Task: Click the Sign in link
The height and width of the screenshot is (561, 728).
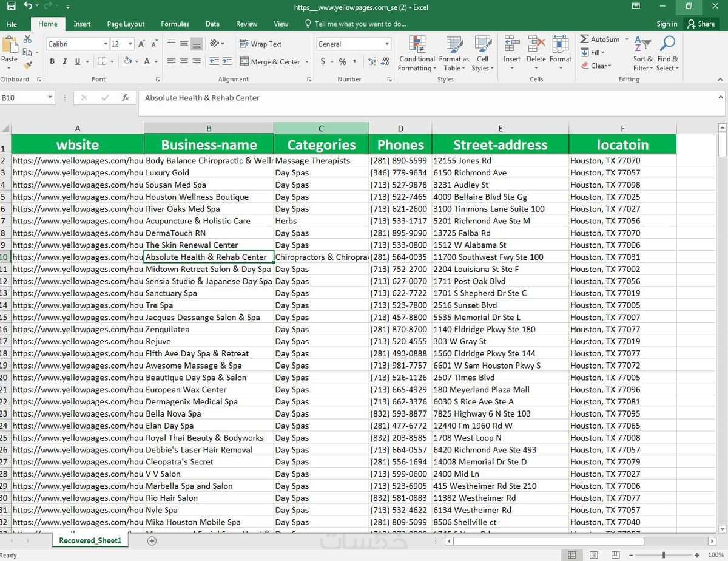Action: 667,24
